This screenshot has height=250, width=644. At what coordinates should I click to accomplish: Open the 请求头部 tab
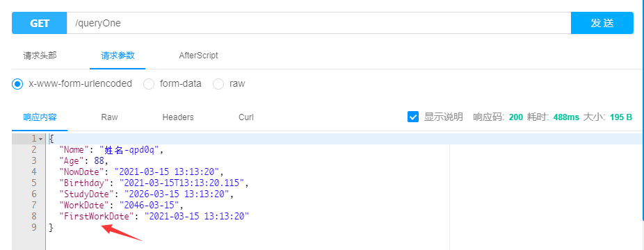tap(40, 56)
